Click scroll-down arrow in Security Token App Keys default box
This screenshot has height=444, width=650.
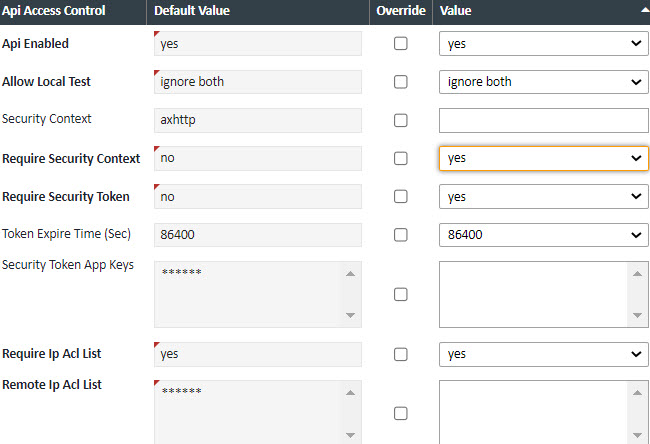pos(350,314)
